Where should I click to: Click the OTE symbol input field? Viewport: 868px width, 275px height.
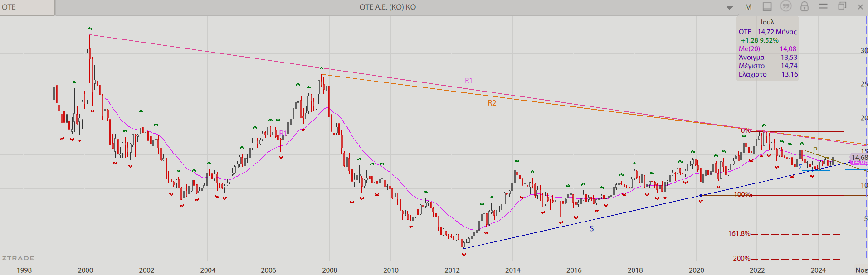click(x=27, y=7)
